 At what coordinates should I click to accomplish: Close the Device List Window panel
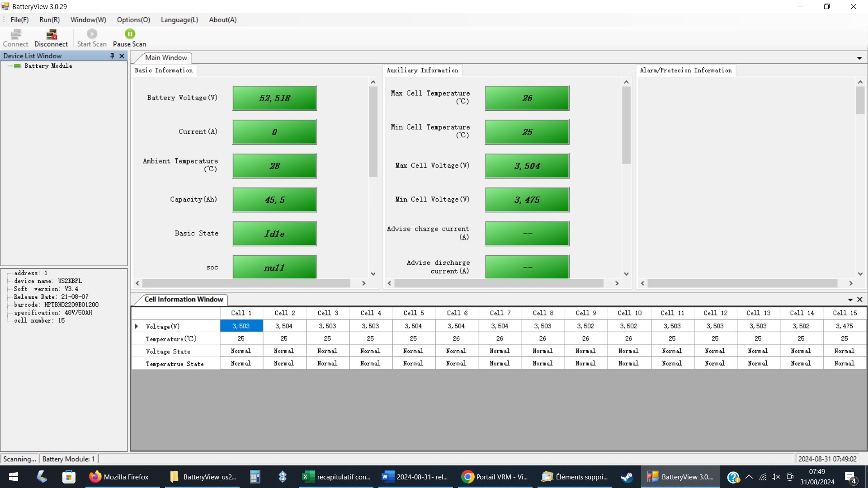[122, 56]
